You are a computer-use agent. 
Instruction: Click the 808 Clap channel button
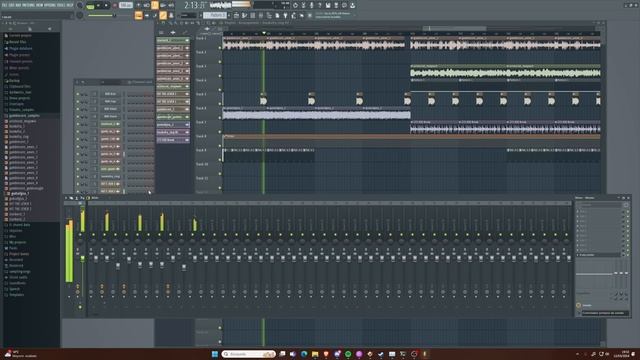point(110,102)
